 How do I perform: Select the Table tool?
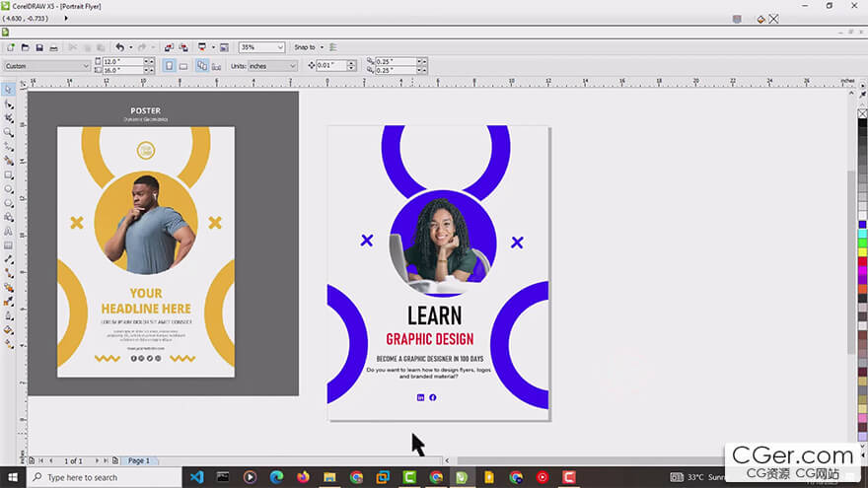click(x=8, y=245)
